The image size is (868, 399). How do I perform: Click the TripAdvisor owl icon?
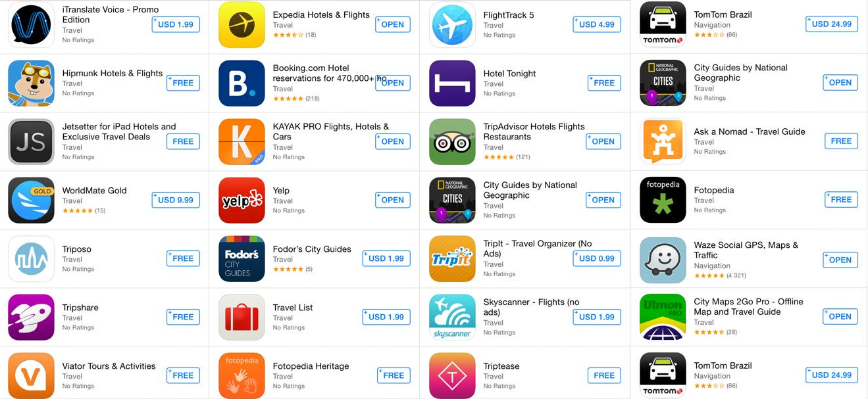pyautogui.click(x=452, y=141)
